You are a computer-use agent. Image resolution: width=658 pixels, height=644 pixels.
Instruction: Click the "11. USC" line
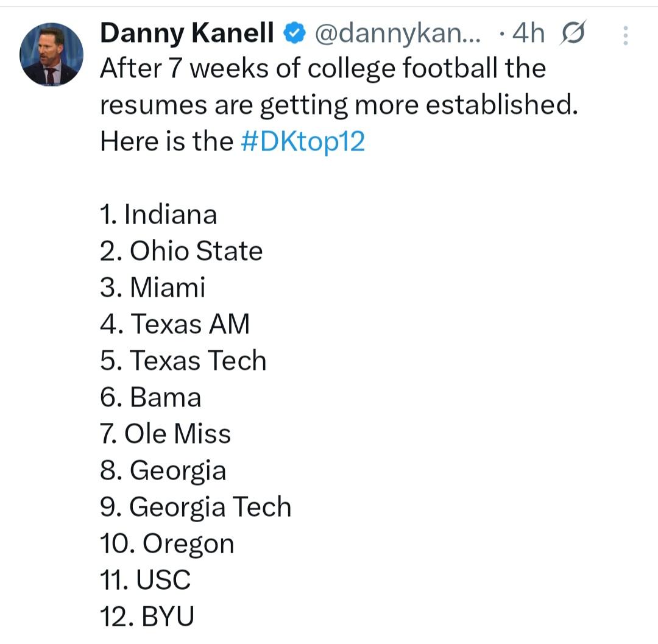(145, 579)
